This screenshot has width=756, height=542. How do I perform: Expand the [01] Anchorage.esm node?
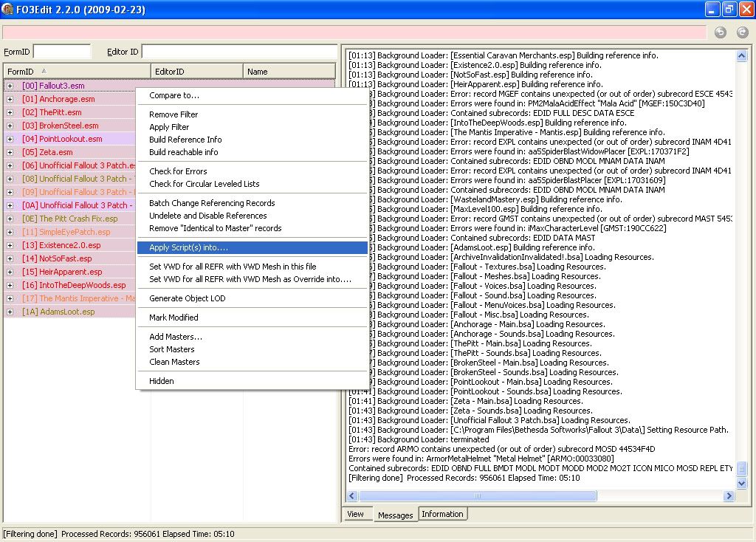point(10,99)
